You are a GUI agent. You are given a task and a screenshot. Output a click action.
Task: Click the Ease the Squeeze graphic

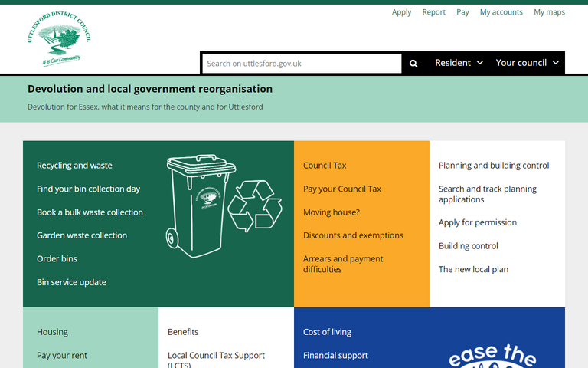(493, 355)
